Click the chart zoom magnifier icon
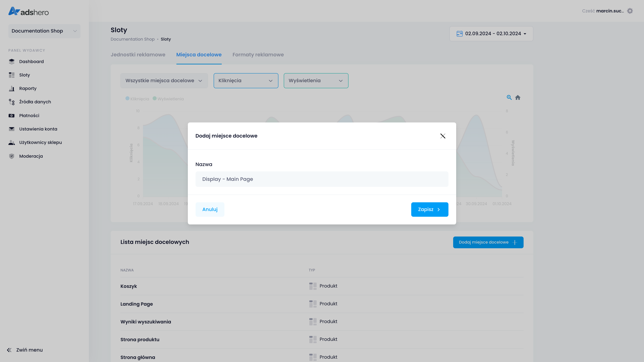 pos(509,97)
